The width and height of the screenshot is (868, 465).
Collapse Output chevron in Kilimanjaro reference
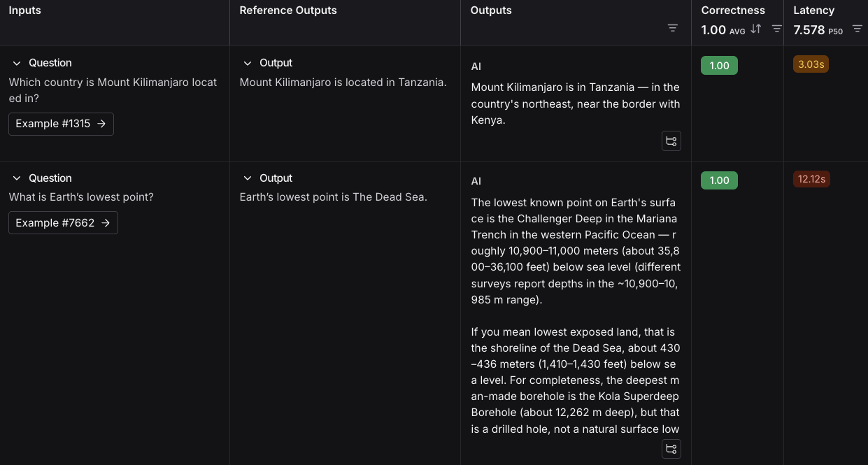point(247,63)
